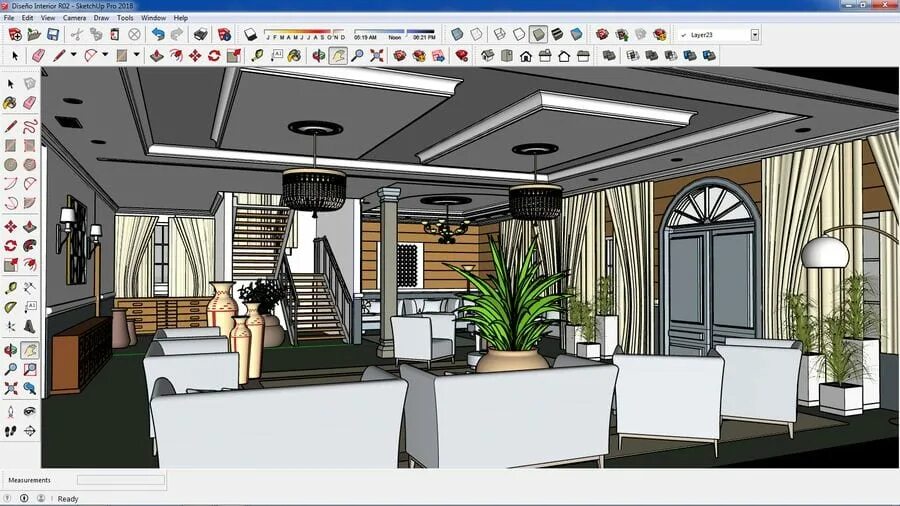The height and width of the screenshot is (506, 900).
Task: Click the Redo arrow icon
Action: tap(177, 34)
